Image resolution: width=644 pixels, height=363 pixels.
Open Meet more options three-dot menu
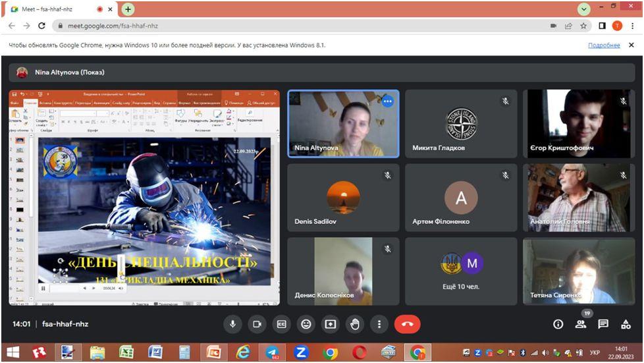pos(379,324)
